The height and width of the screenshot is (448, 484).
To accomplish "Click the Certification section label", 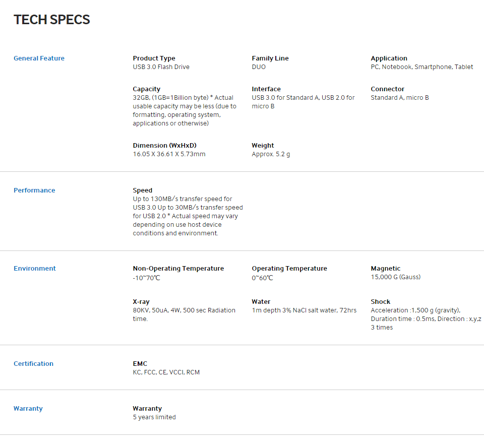I will pos(33,364).
